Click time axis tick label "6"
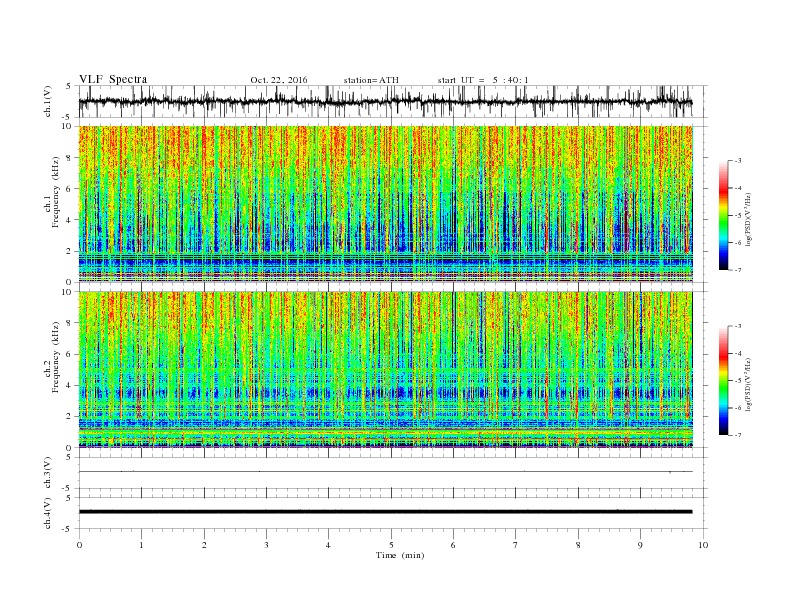Screen dimensions: 792x612 pyautogui.click(x=453, y=545)
